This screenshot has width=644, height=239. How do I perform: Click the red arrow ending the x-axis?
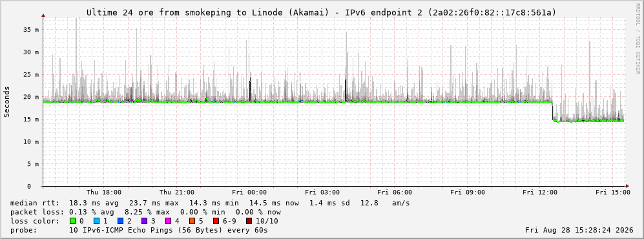coord(627,186)
